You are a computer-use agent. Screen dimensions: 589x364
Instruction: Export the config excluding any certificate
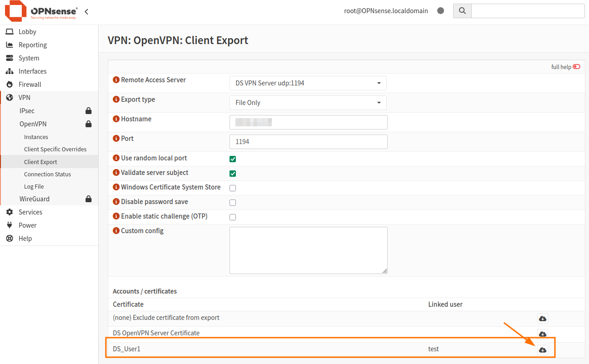[x=542, y=319]
